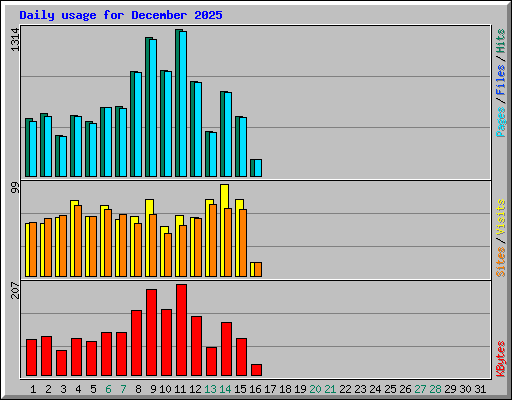The image size is (512, 400).
Task: Select day 22 on the date axis
Action: pos(345,389)
